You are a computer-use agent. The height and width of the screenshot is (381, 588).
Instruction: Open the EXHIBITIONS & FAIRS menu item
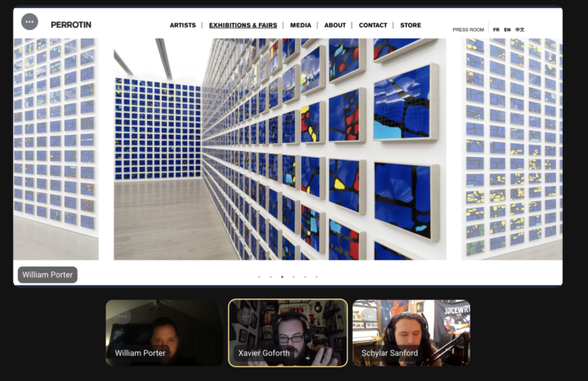[x=243, y=25]
